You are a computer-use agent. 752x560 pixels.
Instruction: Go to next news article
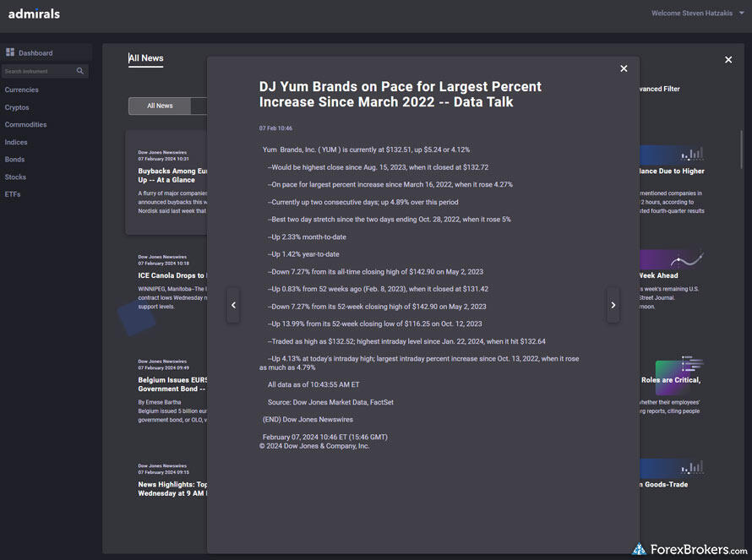click(613, 305)
